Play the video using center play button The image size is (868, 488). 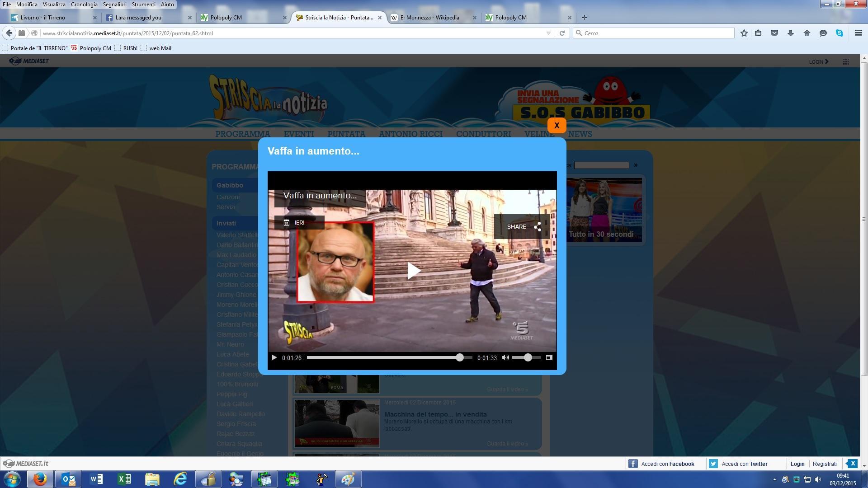point(414,271)
